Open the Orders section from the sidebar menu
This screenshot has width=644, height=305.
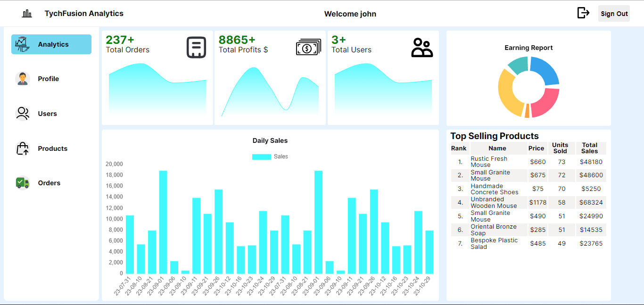point(49,183)
